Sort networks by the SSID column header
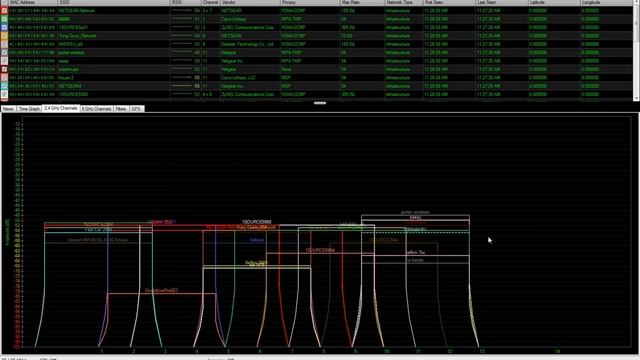 pyautogui.click(x=113, y=2)
